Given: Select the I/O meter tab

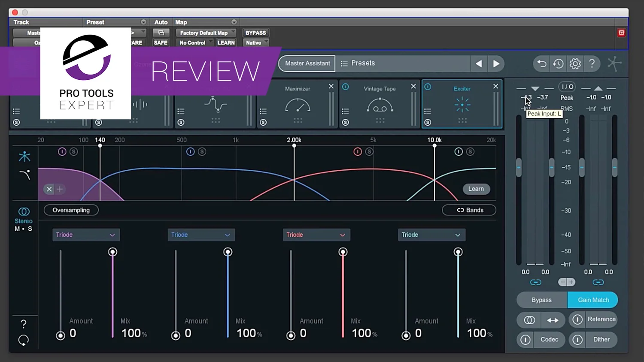Looking at the screenshot, I should pyautogui.click(x=568, y=87).
